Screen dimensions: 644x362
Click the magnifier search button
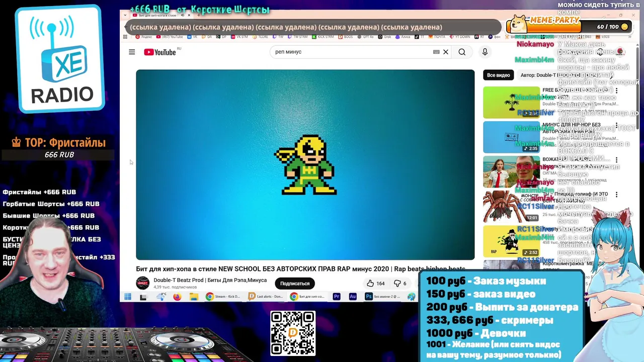pyautogui.click(x=462, y=52)
